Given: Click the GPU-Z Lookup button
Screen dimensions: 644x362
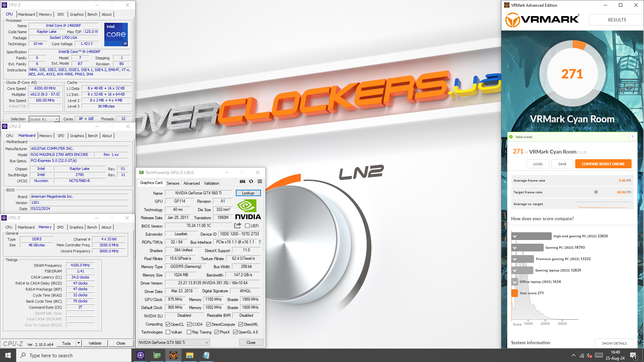Looking at the screenshot, I should (248, 193).
